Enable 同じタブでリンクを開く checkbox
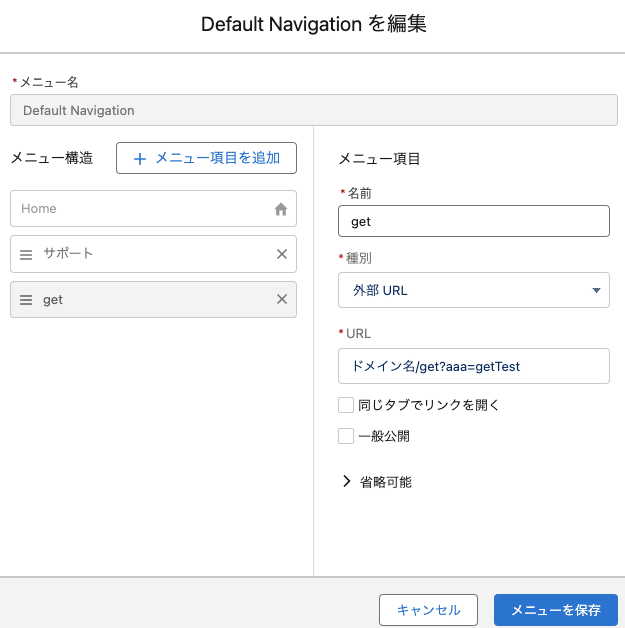Viewport: 625px width, 628px height. click(346, 405)
